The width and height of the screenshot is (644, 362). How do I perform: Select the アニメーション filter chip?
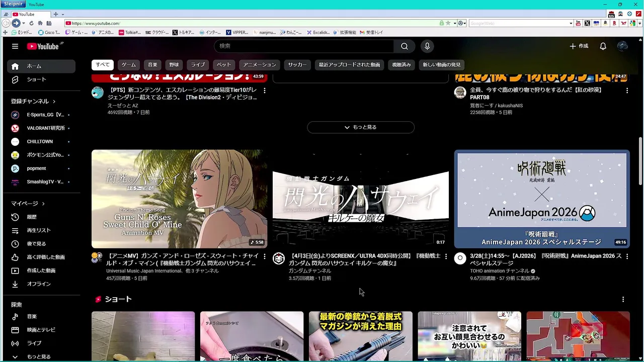pos(260,65)
